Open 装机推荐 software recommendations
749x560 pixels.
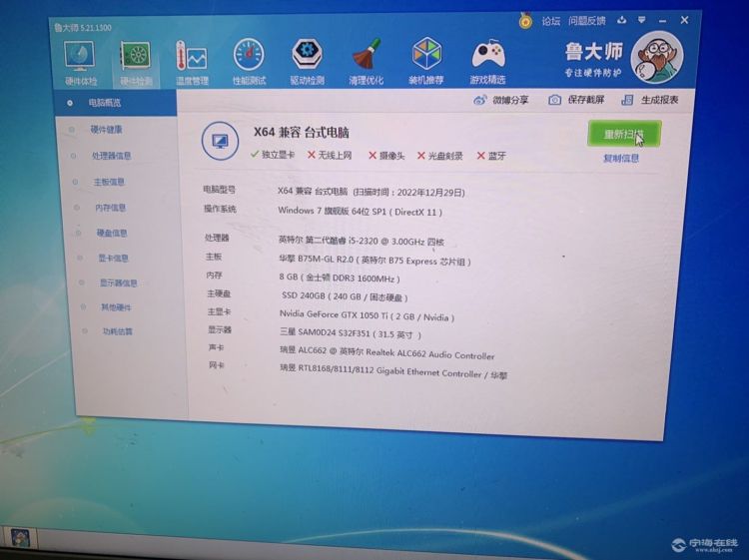426,62
